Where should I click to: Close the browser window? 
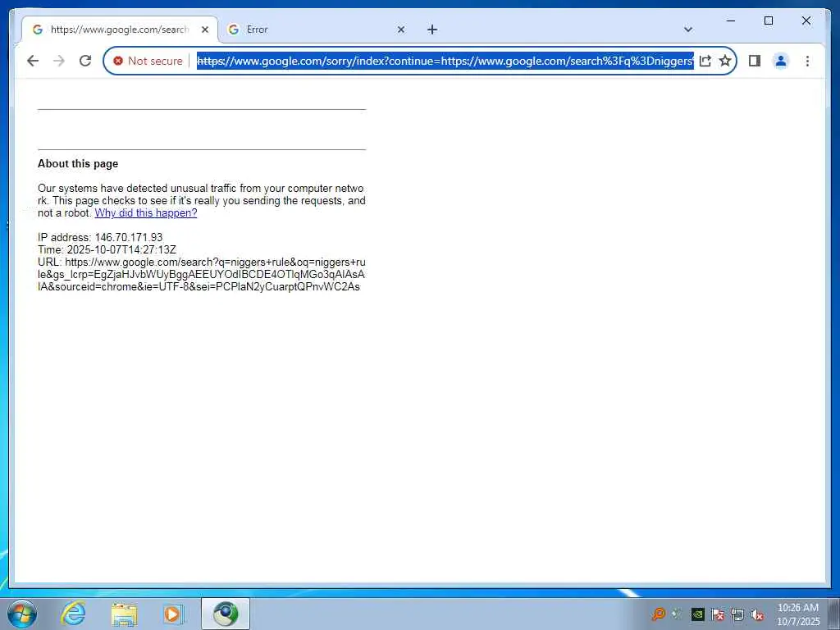[806, 21]
